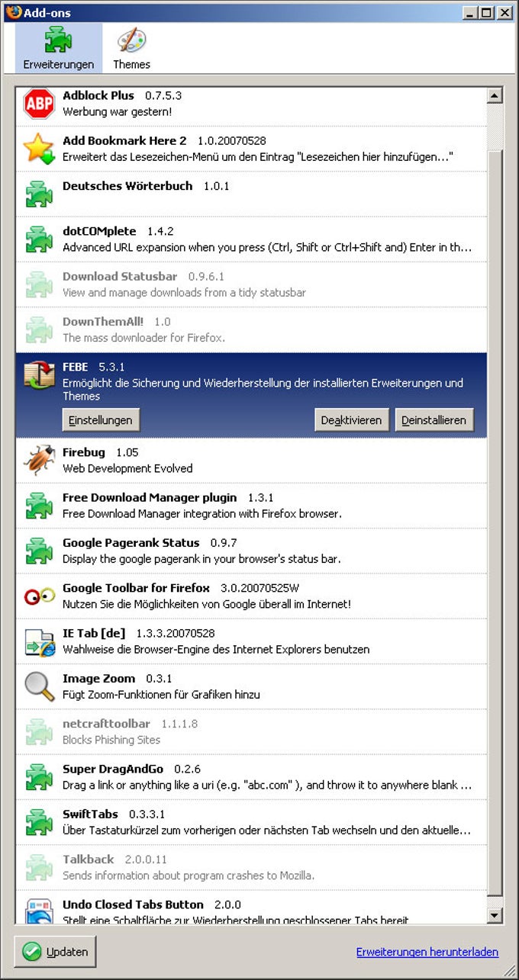
Task: Click the Free Download Manager plugin icon
Action: tap(39, 505)
